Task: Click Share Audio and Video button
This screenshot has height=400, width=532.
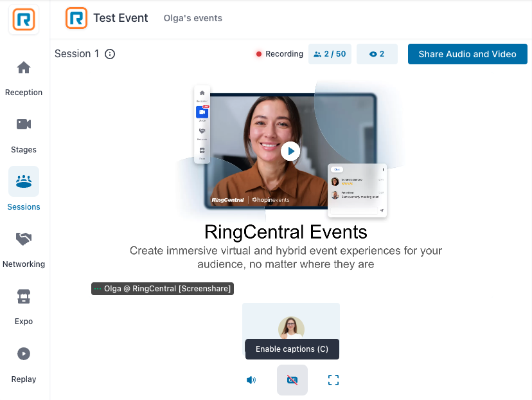Action: (x=468, y=54)
